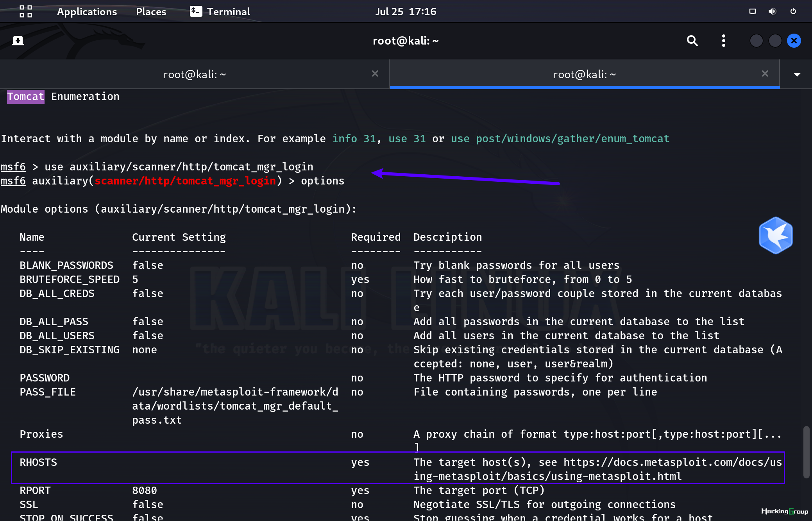
Task: Click 'use 31' example text
Action: [407, 139]
